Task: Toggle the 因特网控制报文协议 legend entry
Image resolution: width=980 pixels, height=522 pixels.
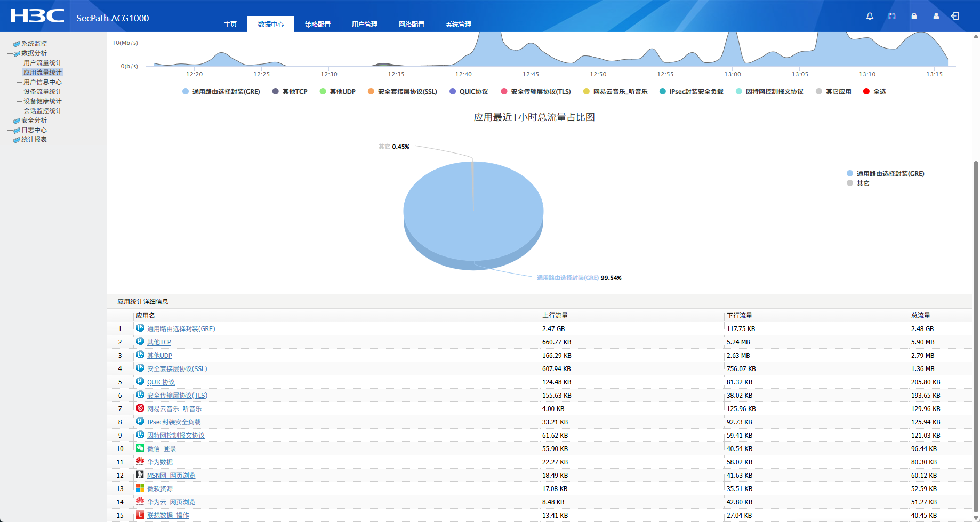Action: tap(769, 92)
